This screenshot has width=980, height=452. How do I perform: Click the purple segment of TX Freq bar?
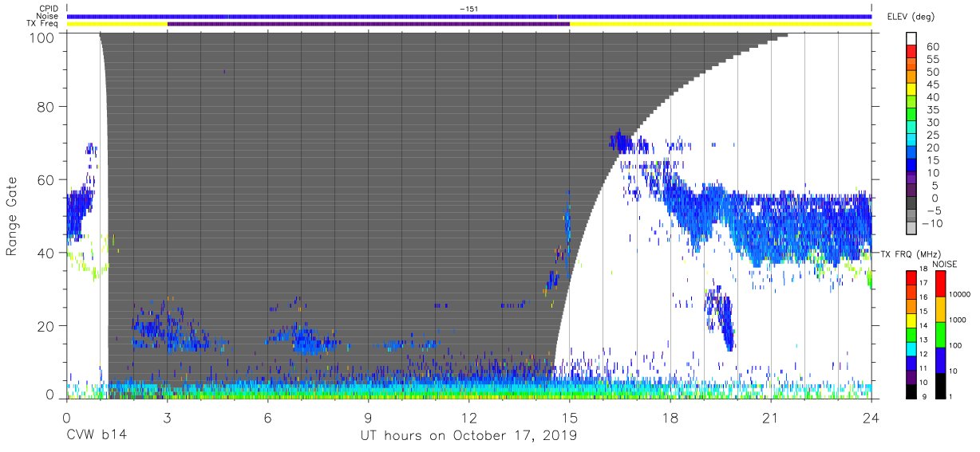tap(368, 24)
